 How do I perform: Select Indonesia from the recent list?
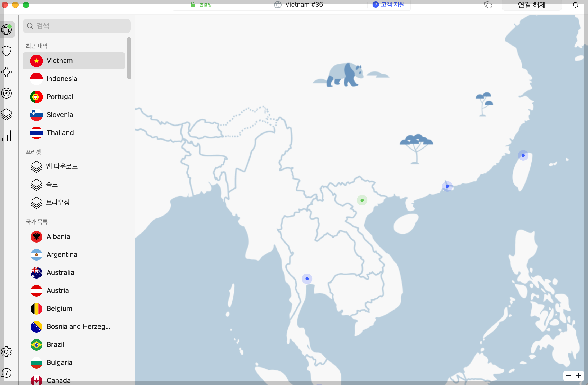click(x=62, y=79)
